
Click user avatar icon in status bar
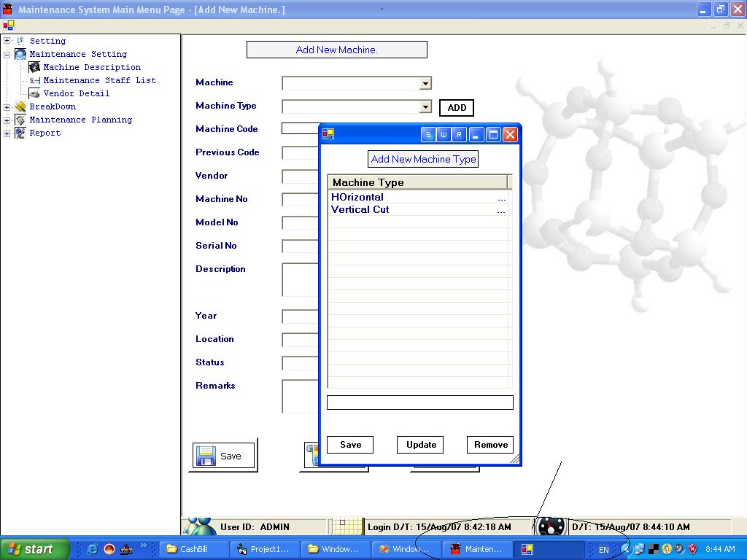(x=199, y=527)
